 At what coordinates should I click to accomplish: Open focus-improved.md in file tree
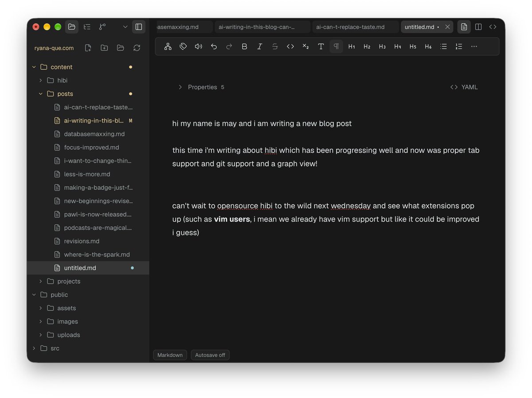88,147
